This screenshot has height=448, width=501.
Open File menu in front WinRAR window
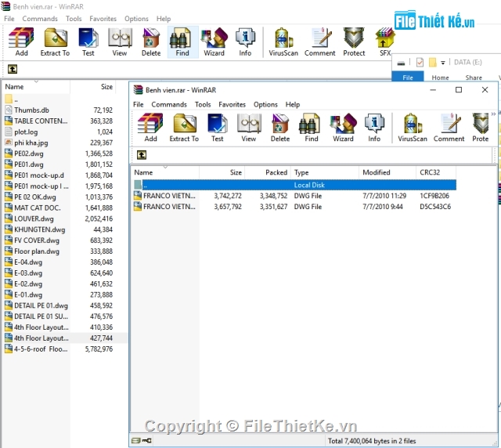[x=138, y=105]
